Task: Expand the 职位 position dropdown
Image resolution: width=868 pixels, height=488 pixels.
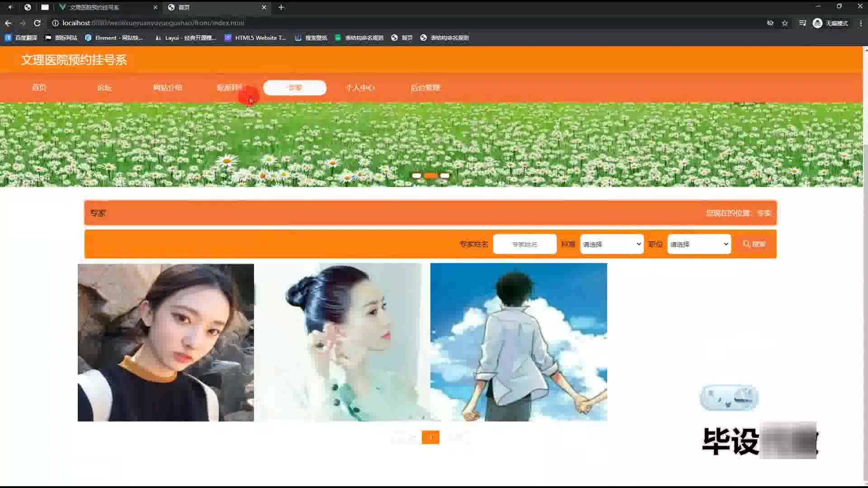Action: [699, 244]
